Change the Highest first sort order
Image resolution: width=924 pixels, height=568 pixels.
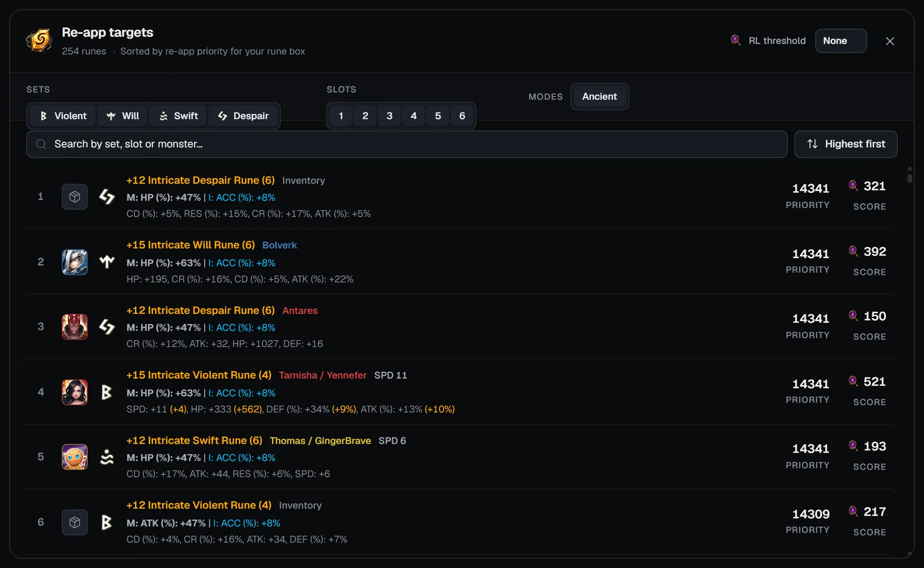click(845, 144)
